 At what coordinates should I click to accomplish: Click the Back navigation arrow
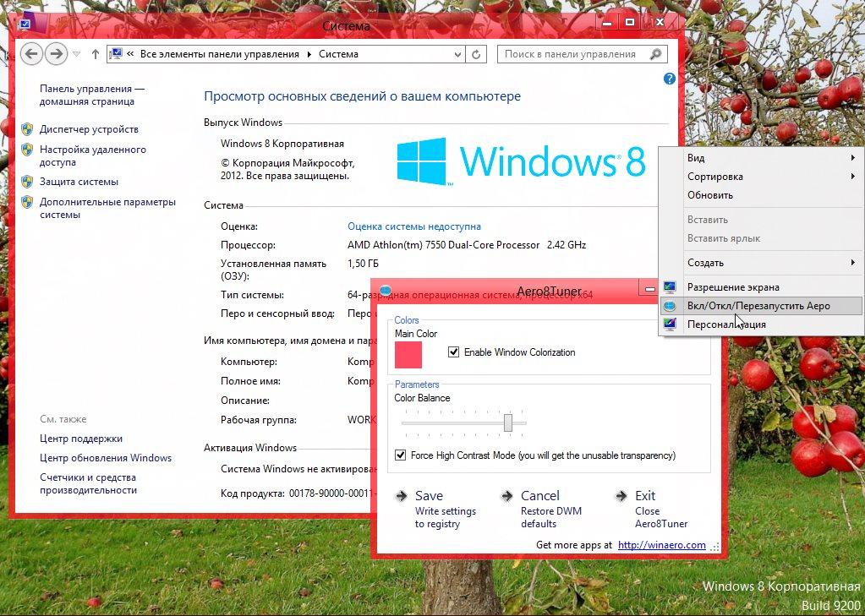[31, 54]
